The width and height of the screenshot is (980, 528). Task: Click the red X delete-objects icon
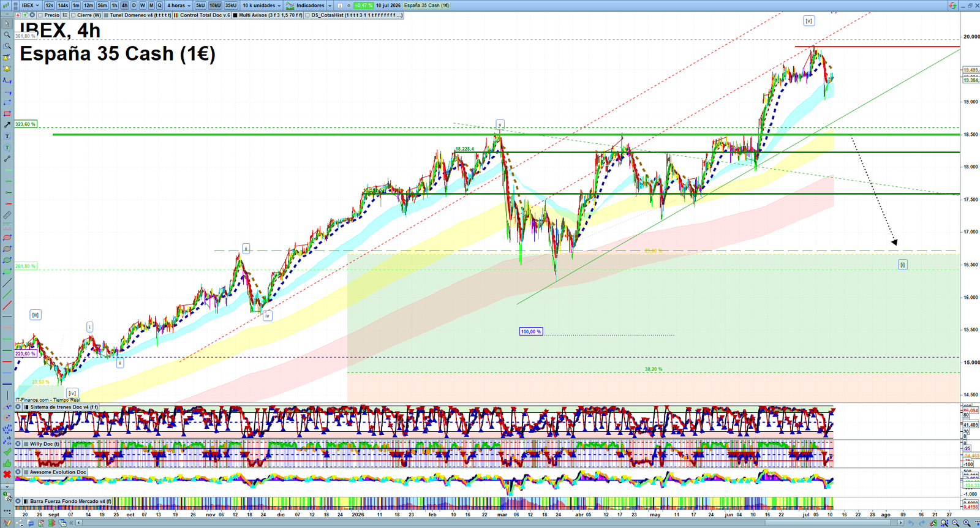click(7, 475)
